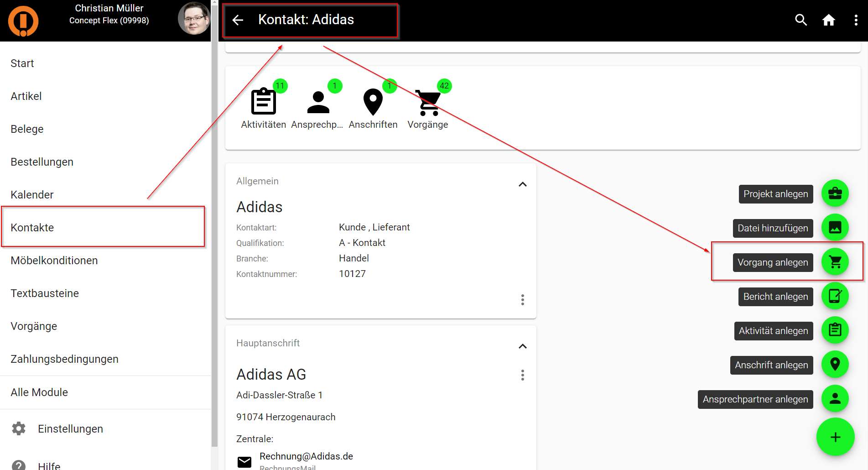Image resolution: width=868 pixels, height=470 pixels.
Task: Open Christian Müller's profile picture
Action: point(194,18)
